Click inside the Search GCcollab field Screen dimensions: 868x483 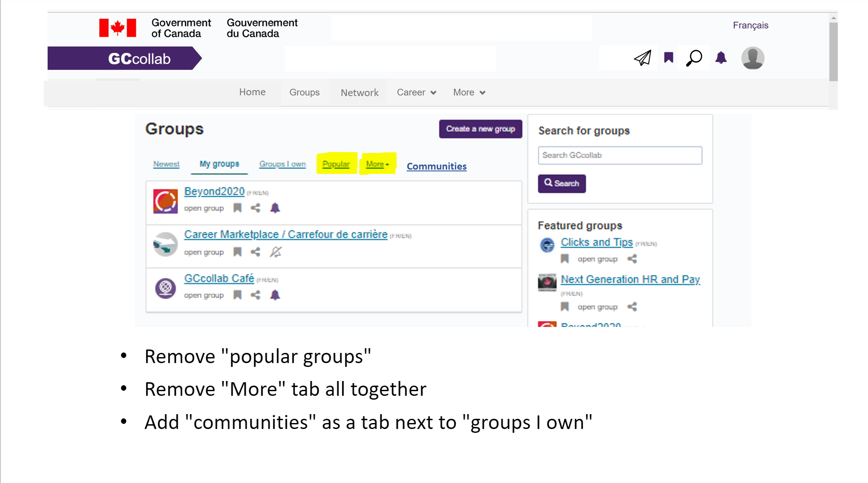tap(620, 155)
